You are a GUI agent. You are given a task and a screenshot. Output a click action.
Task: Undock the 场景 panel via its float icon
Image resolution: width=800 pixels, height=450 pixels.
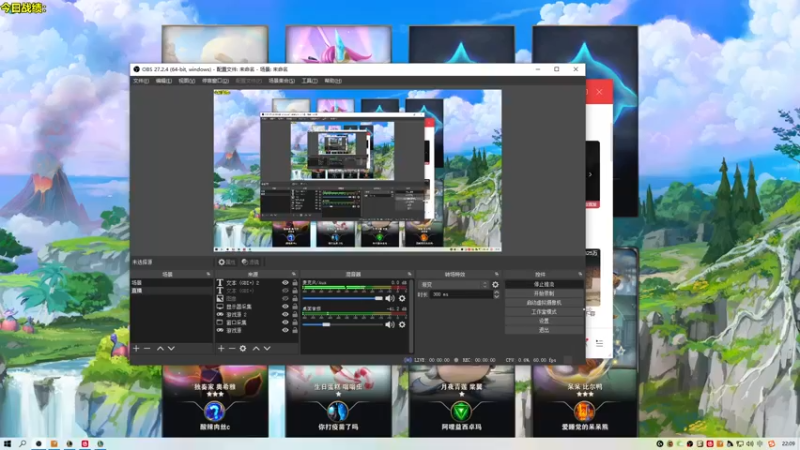point(208,274)
